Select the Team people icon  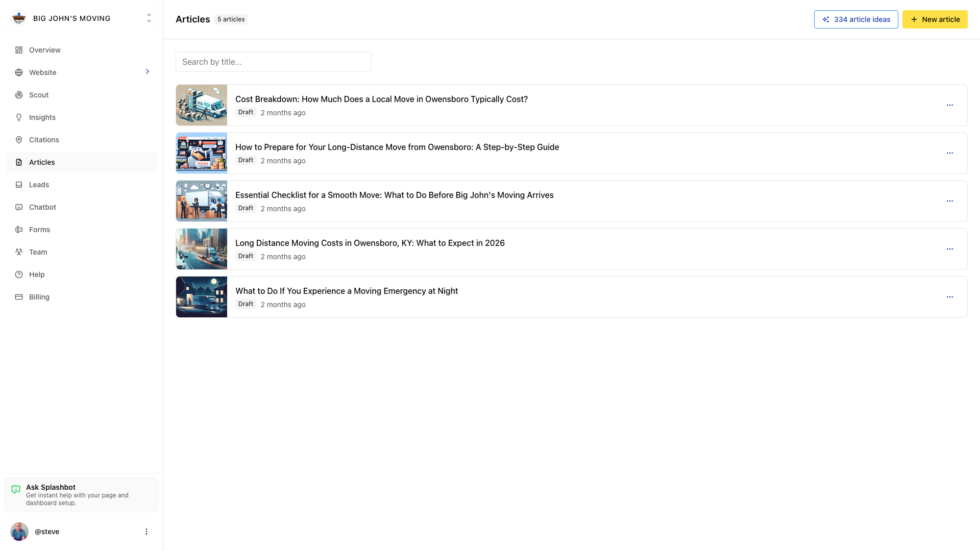point(19,252)
